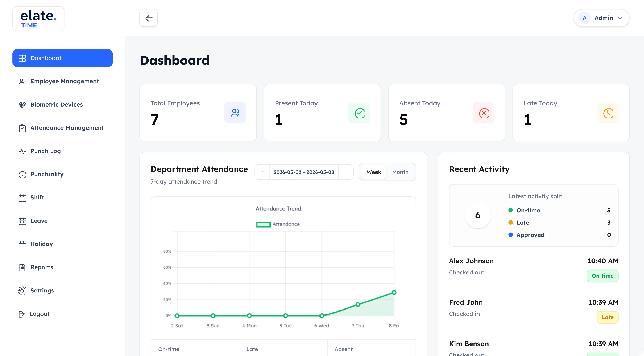Toggle the Attendance legend swatch
Image resolution: width=644 pixels, height=356 pixels.
(263, 224)
